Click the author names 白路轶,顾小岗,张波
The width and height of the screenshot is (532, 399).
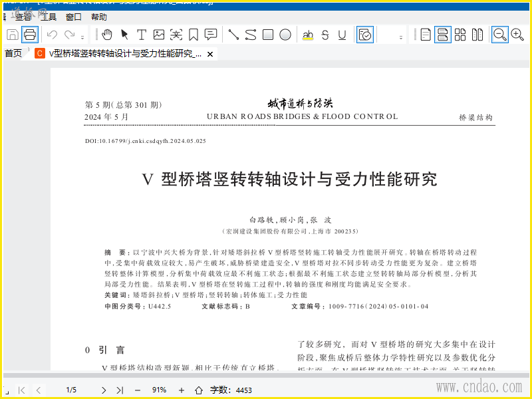290,220
